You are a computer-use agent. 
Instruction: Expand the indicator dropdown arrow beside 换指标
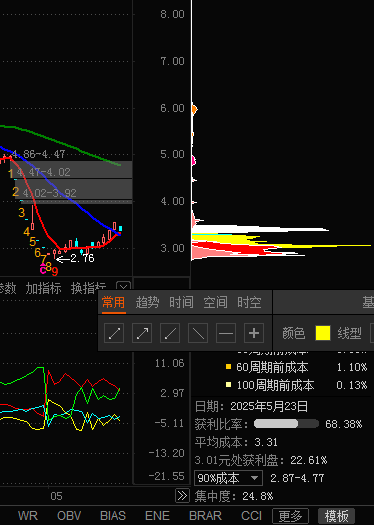coord(123,287)
